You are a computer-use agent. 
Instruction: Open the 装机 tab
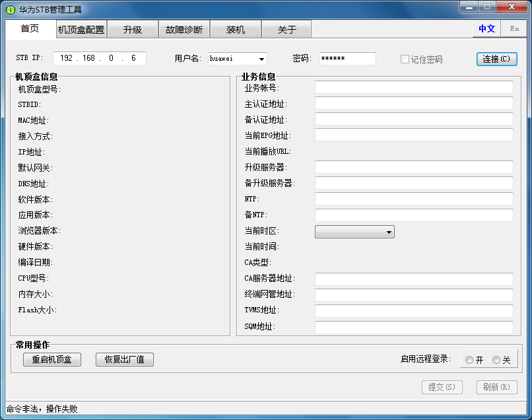click(236, 30)
